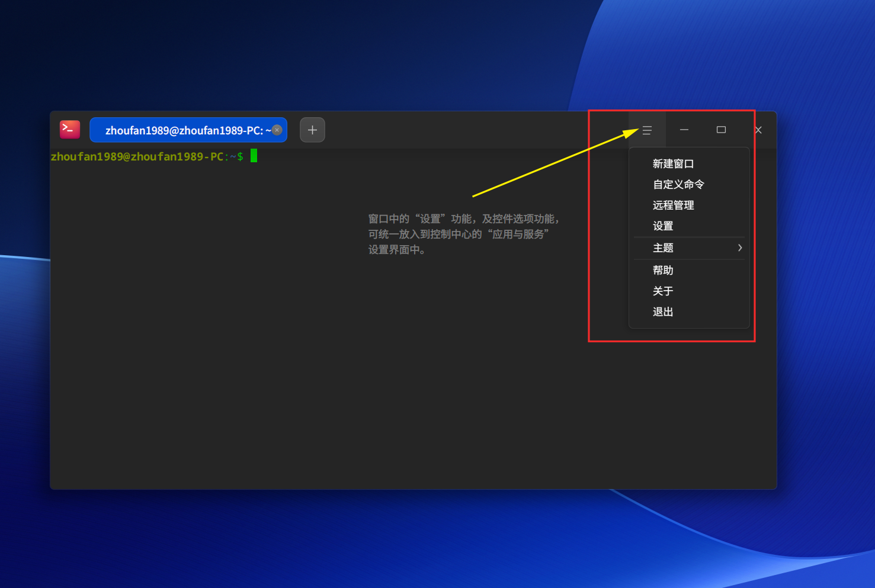Toggle the hamburger main menu button
This screenshot has width=875, height=588.
647,130
